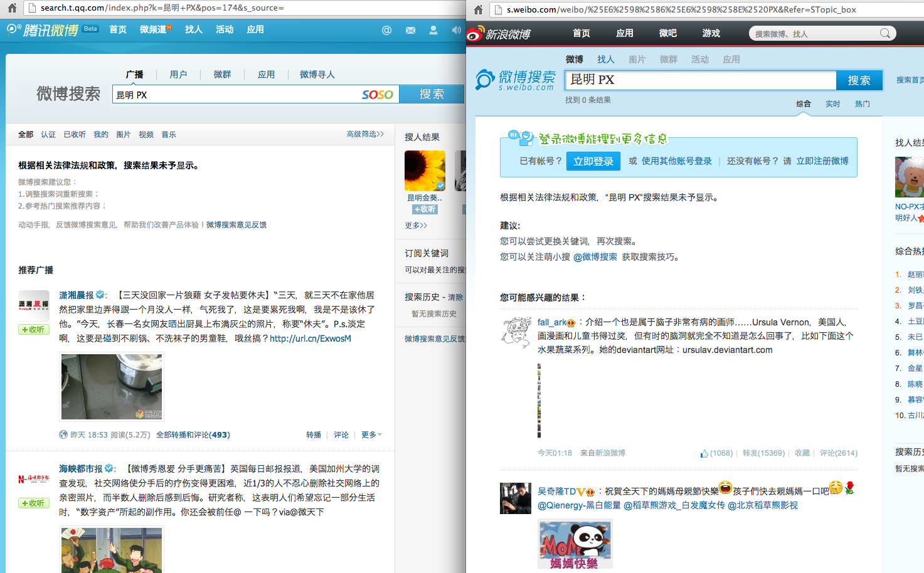Click the home icon in the left browser
Viewport: 924px width, 573px height.
[x=12, y=8]
